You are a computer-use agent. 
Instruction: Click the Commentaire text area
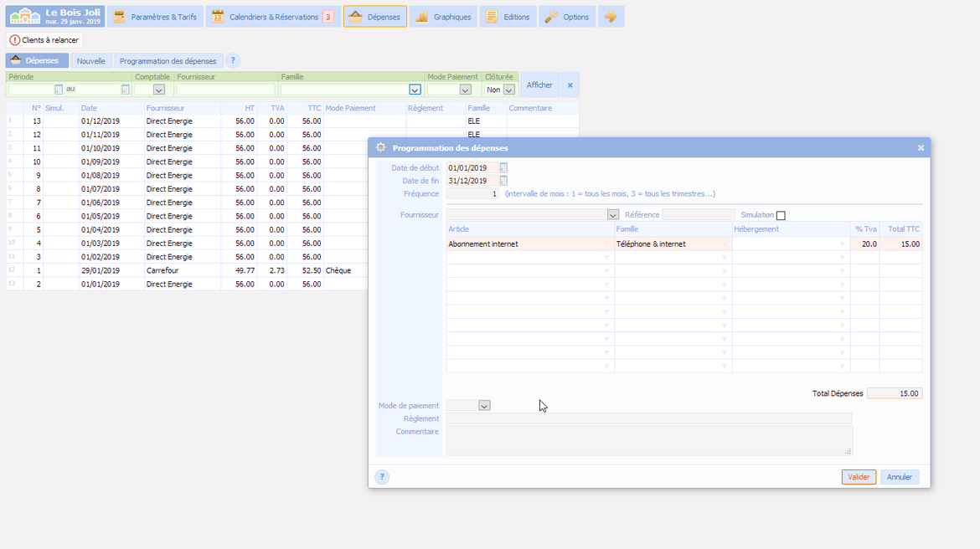[x=648, y=440]
